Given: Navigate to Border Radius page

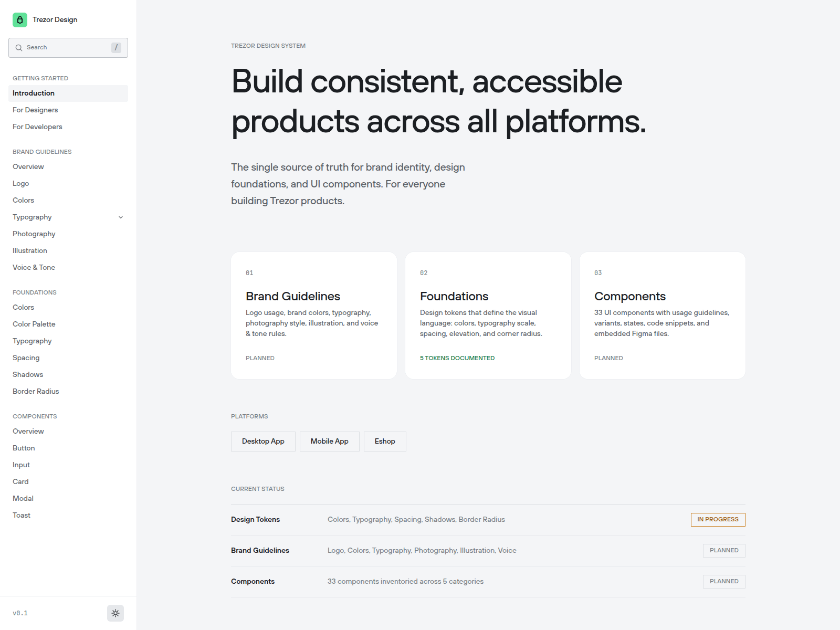Looking at the screenshot, I should (x=36, y=392).
